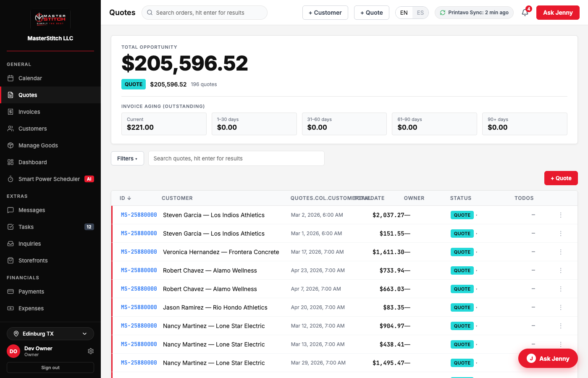Click the Status column header
The width and height of the screenshot is (588, 378).
tap(461, 198)
